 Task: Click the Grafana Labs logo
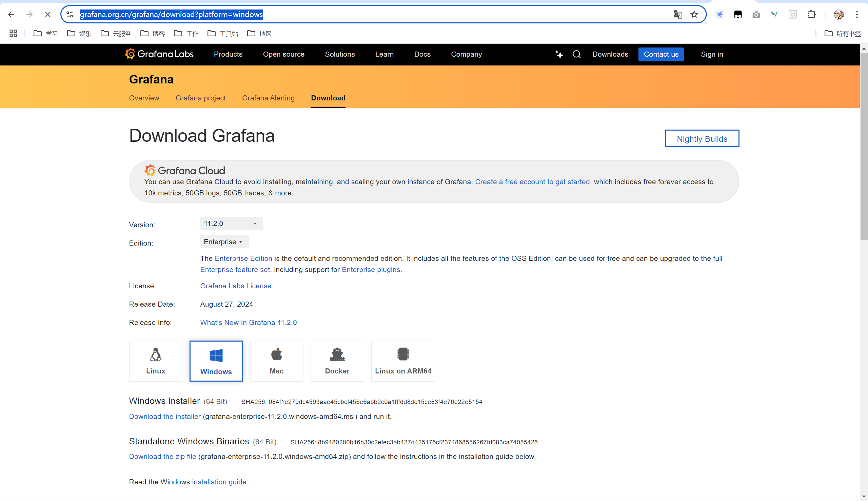point(159,54)
